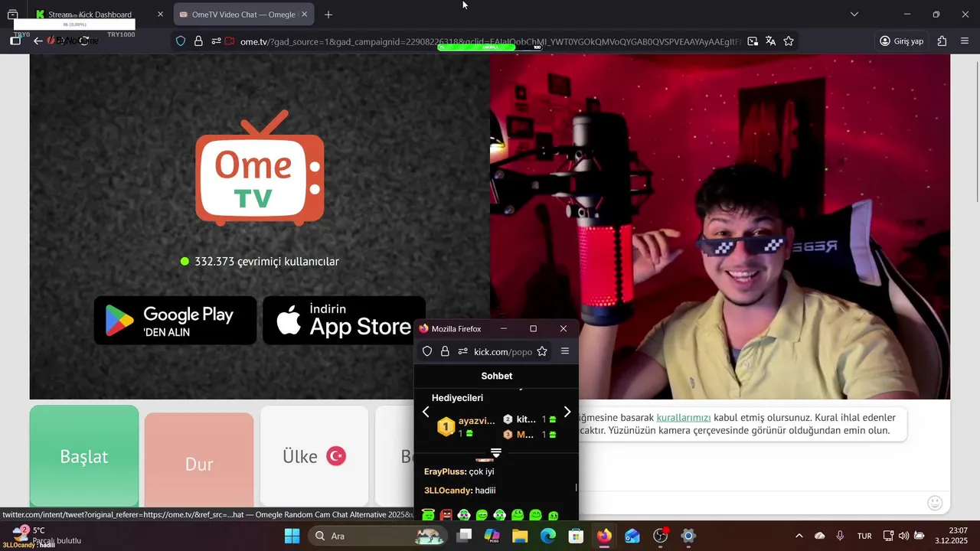Screen dimensions: 980x551
Task: Open the volume speaker tray icon
Action: pos(903,536)
